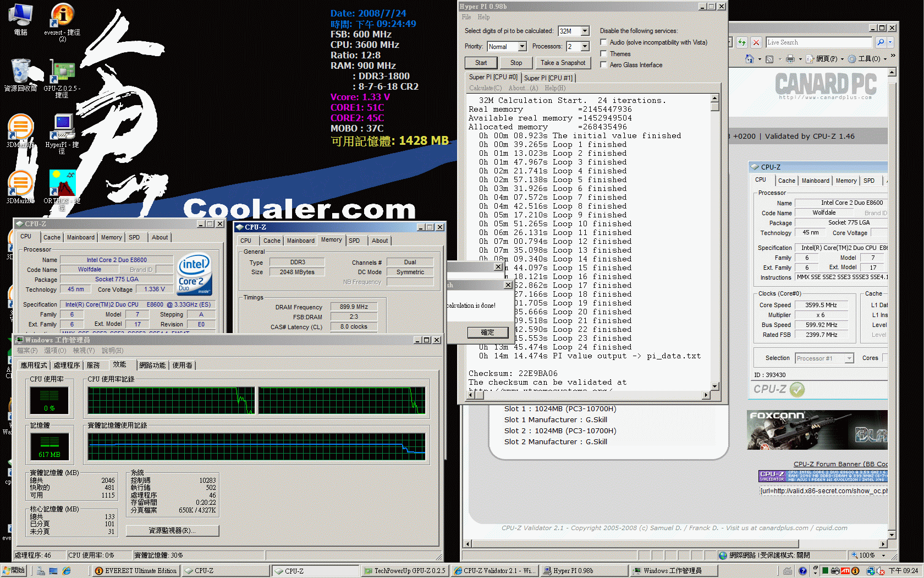Enable the Audio incompatibility with Vista checkbox
This screenshot has width=924, height=578.
603,42
